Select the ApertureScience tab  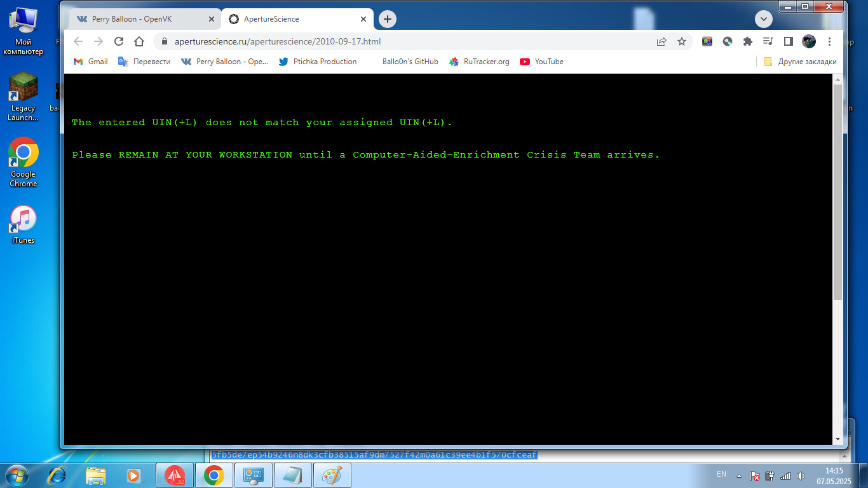[x=297, y=19]
